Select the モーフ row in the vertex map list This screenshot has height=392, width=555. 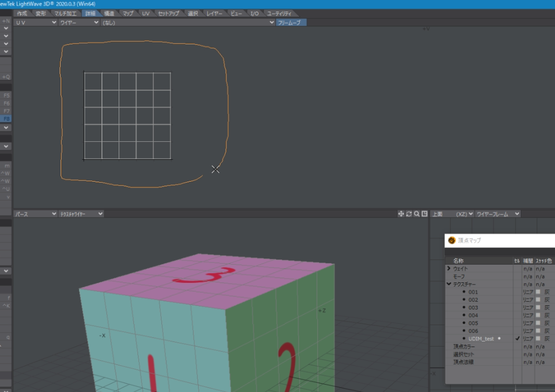coord(459,277)
